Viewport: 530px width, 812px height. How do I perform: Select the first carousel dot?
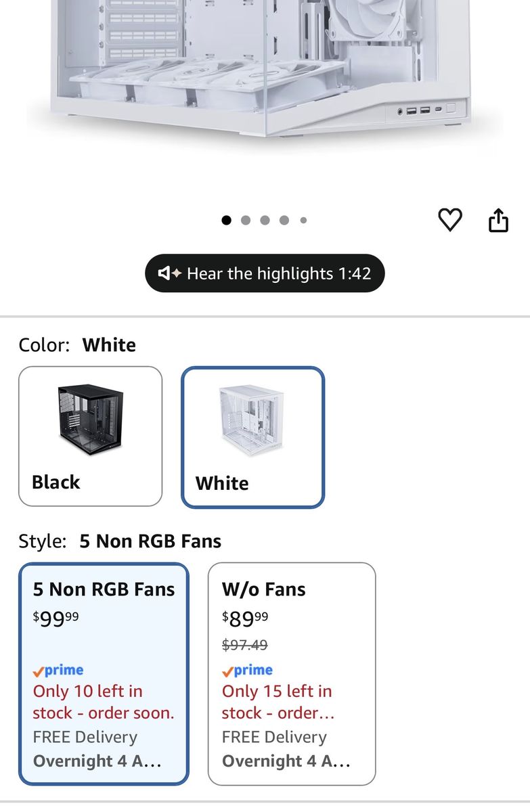coord(226,220)
